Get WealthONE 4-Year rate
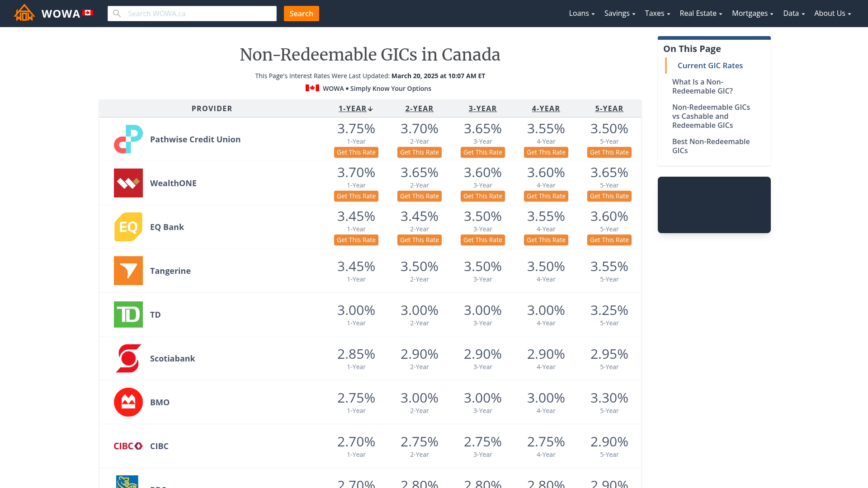Screen dimensions: 868x488 click(x=546, y=196)
